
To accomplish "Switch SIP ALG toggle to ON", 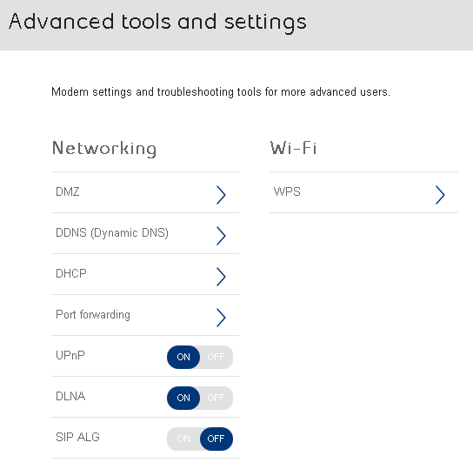I will point(183,439).
